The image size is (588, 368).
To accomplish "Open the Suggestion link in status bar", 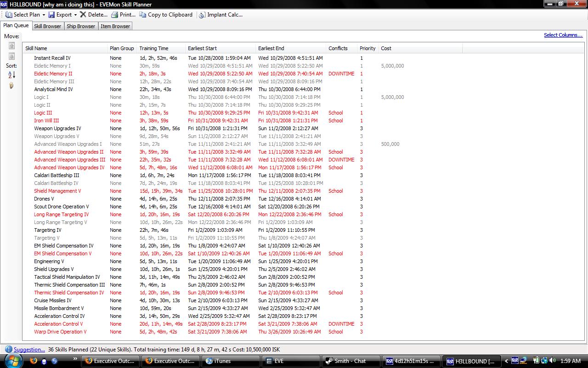I will (29, 350).
